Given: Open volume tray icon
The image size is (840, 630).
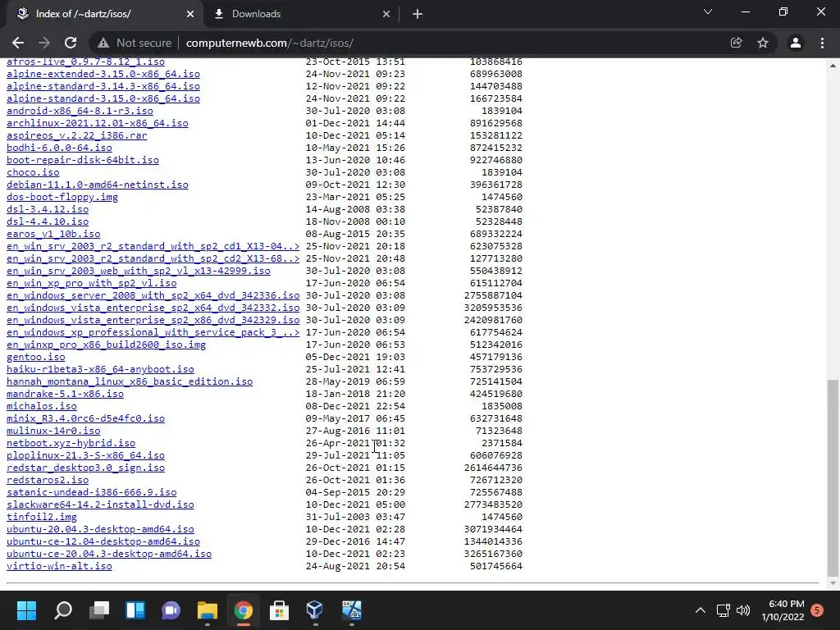Looking at the screenshot, I should 743,610.
